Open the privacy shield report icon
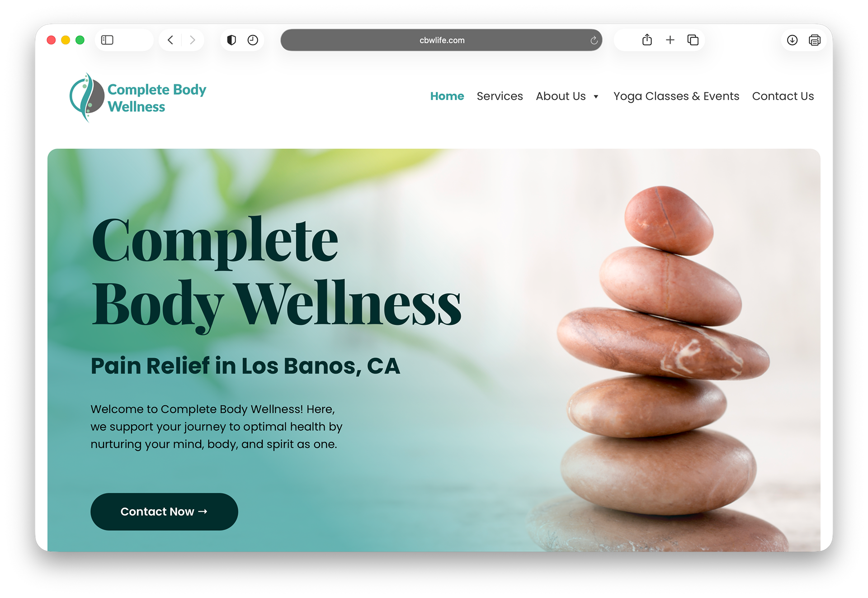868x598 pixels. coord(231,40)
